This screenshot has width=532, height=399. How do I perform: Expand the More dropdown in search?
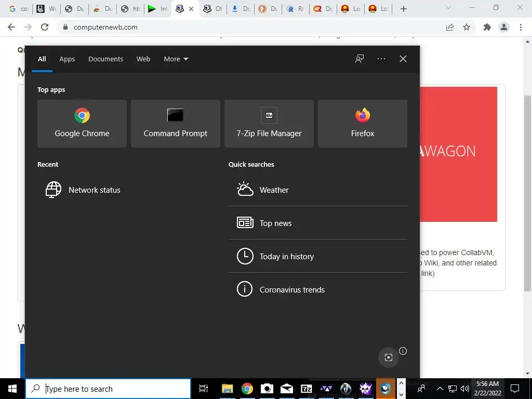176,59
